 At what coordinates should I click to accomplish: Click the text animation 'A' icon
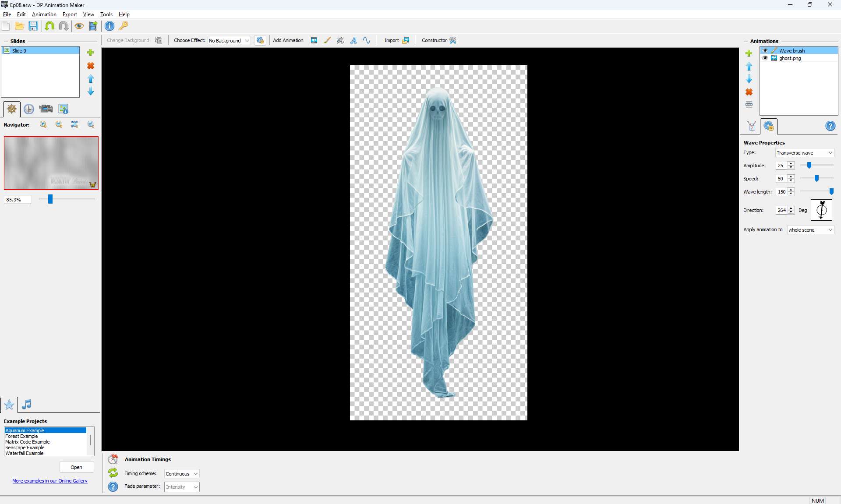(x=353, y=40)
